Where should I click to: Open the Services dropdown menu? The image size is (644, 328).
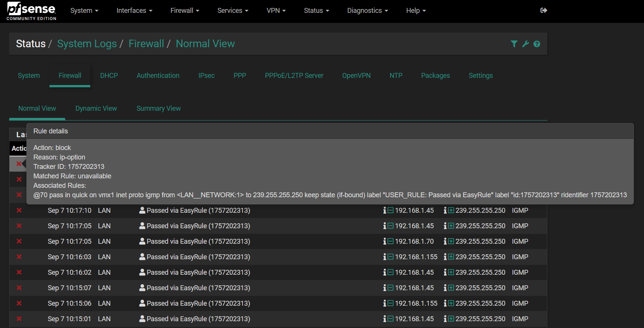tap(233, 11)
